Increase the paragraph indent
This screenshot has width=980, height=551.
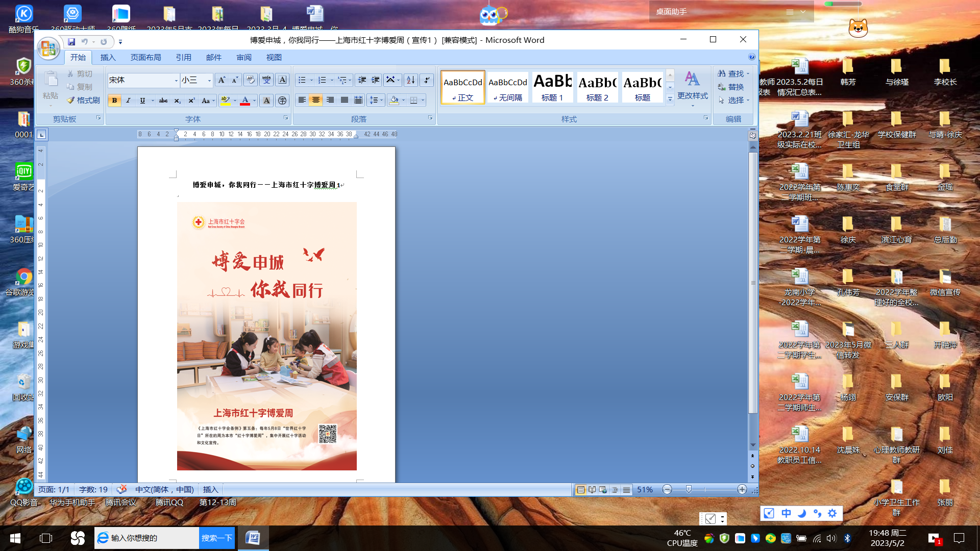[x=376, y=80]
